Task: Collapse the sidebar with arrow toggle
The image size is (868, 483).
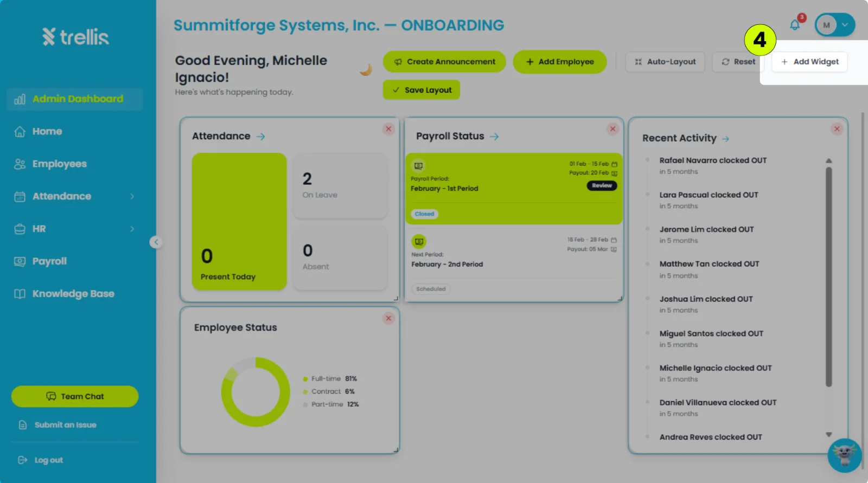Action: (x=156, y=242)
